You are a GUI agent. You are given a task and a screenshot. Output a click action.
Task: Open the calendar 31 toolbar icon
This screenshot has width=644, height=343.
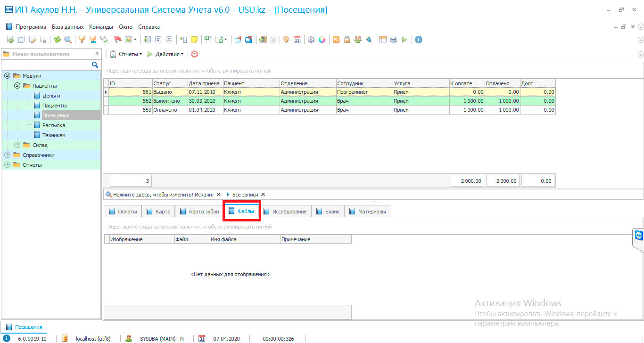tap(297, 40)
